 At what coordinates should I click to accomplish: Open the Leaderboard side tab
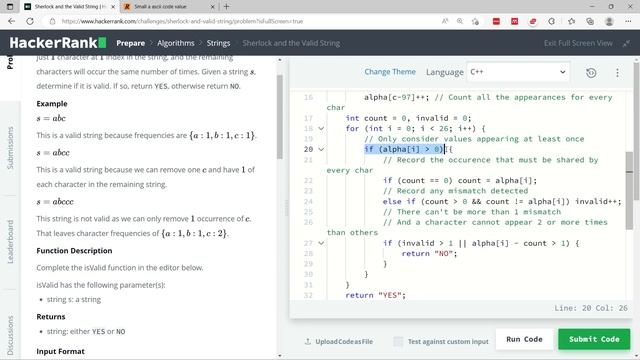coord(10,242)
